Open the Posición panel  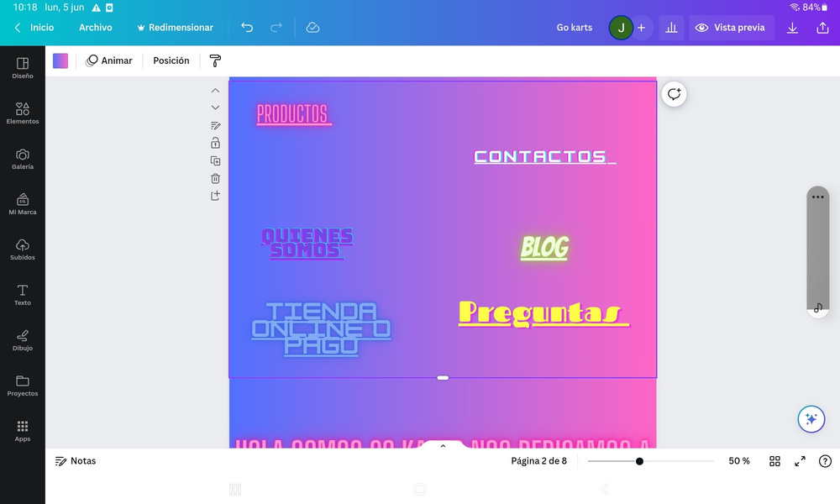[171, 60]
